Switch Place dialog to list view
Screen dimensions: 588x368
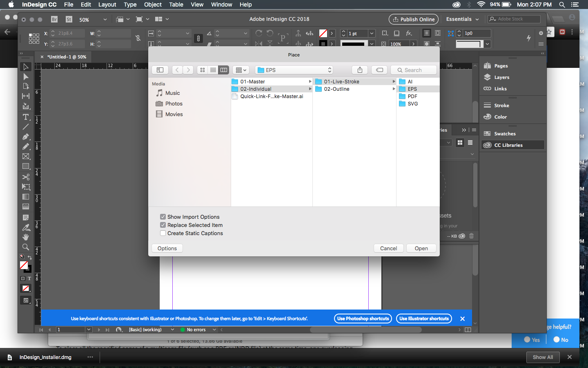click(x=213, y=70)
